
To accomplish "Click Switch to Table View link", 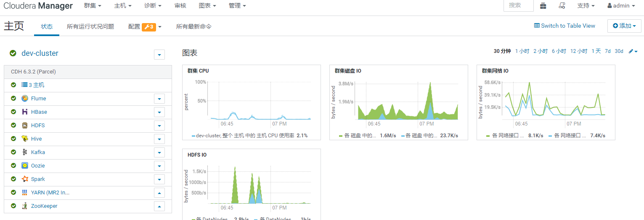I will [x=564, y=26].
